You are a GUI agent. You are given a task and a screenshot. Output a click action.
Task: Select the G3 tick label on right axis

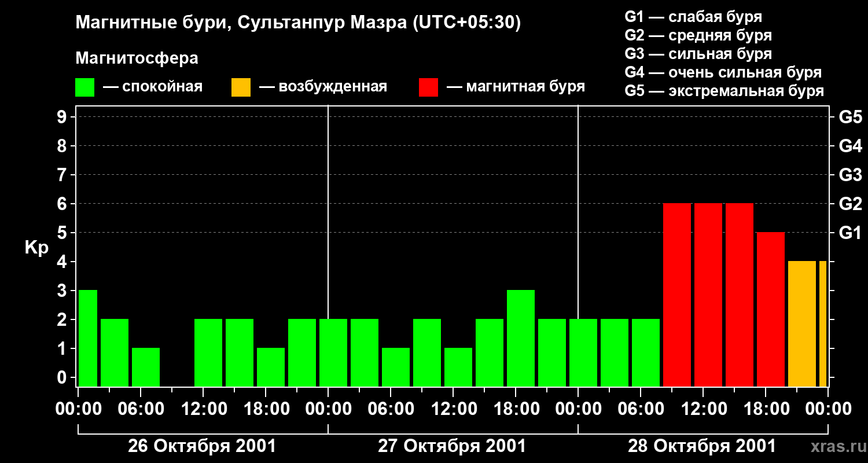point(850,175)
